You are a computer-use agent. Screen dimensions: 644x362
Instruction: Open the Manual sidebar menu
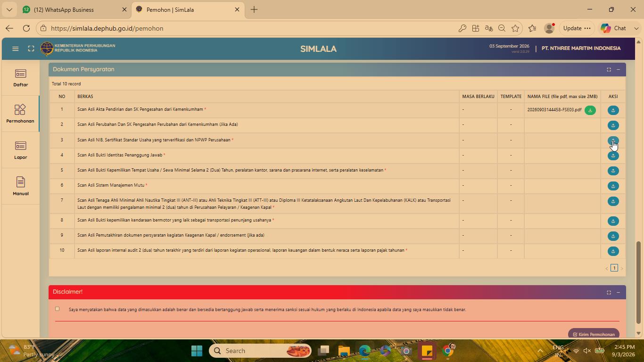(x=20, y=187)
